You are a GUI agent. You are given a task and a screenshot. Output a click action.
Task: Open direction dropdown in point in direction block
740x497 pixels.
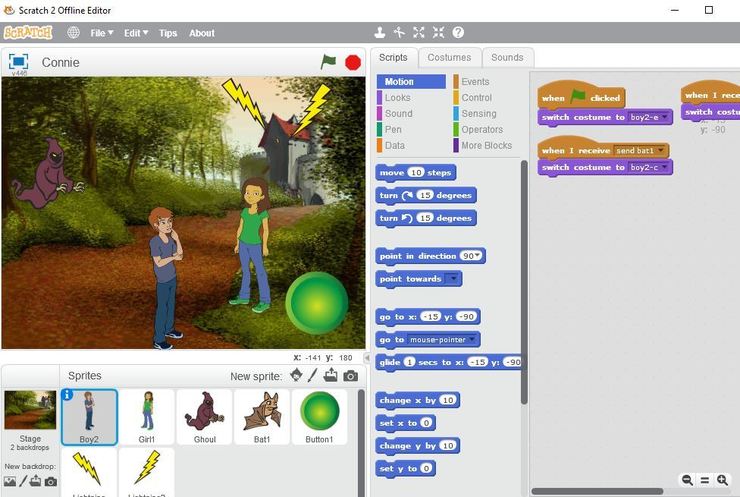478,256
